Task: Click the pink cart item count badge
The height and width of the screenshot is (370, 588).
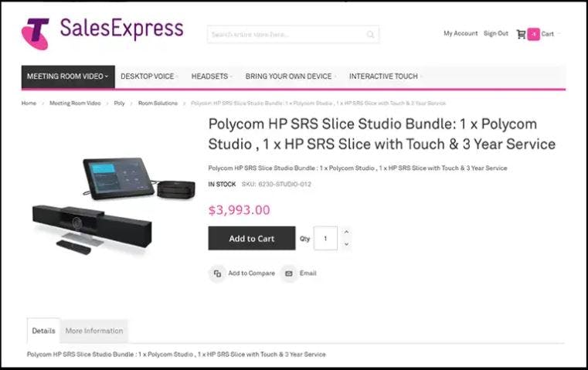Action: tap(533, 34)
